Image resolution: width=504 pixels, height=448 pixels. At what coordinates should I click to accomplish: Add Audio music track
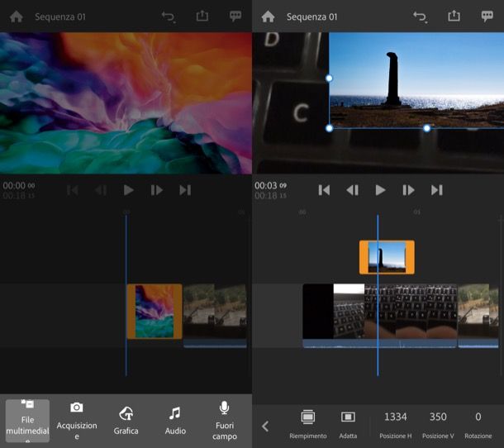coord(175,421)
